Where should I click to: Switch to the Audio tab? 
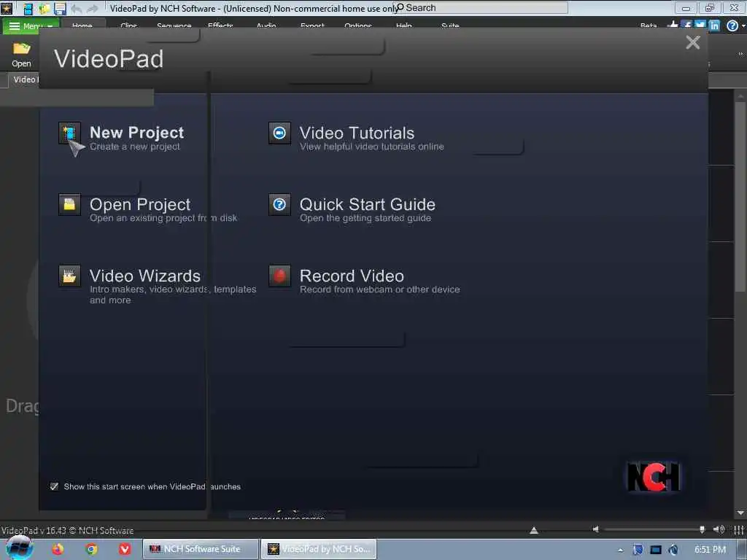pos(266,26)
